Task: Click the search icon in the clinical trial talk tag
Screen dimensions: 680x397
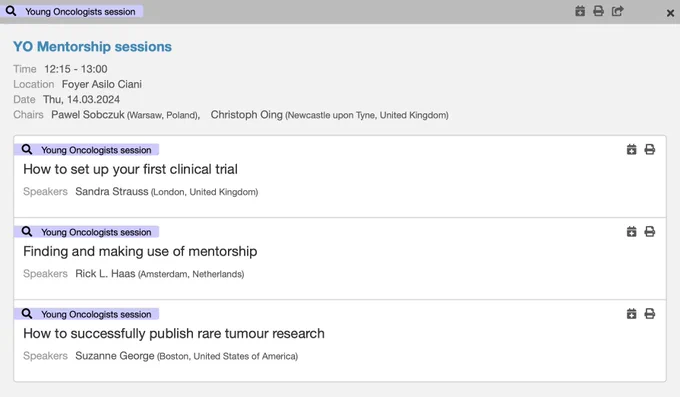Action: click(27, 149)
